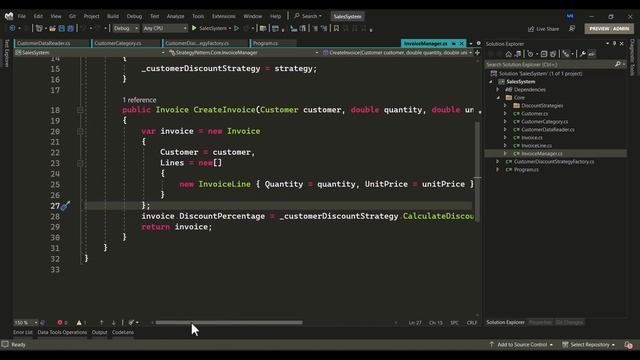Click Show All Files icon in Solution Explorer
Viewport: 640px width, 360px height.
pyautogui.click(x=553, y=54)
